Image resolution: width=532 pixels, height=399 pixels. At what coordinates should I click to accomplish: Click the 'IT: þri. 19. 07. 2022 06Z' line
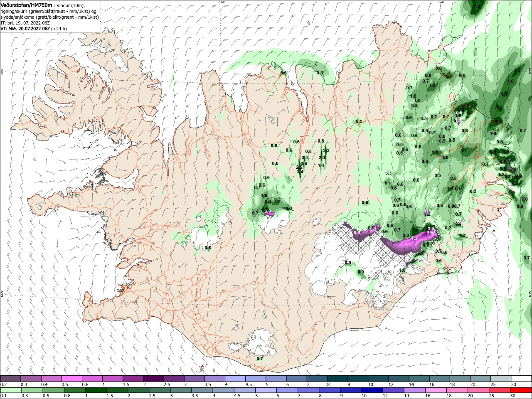[x=25, y=23]
